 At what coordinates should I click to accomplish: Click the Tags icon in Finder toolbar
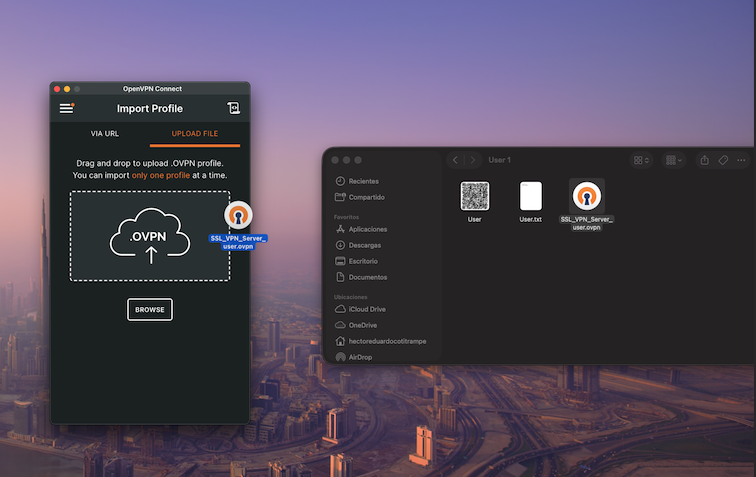point(723,160)
